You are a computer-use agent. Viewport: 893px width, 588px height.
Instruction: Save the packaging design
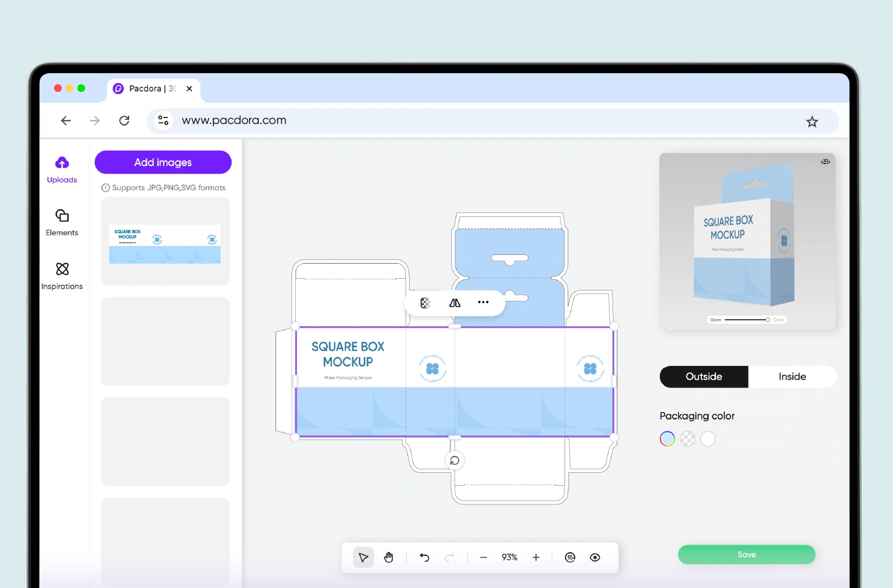(x=746, y=555)
